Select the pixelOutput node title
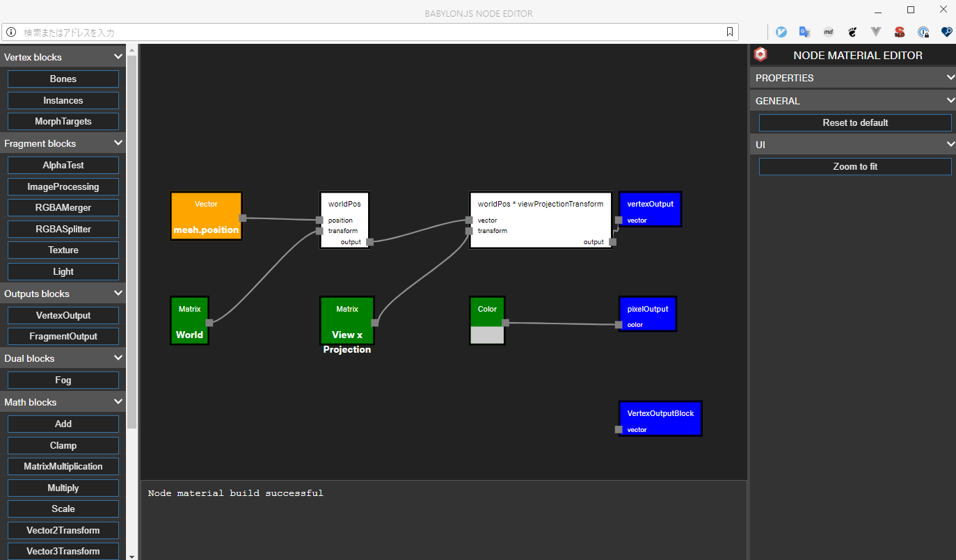 (x=648, y=309)
